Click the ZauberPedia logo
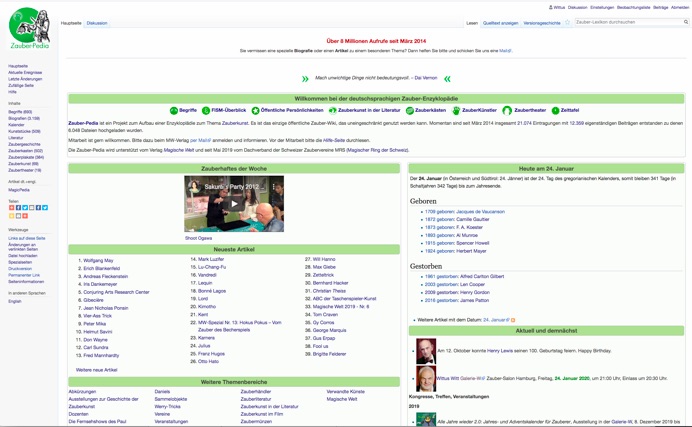Viewport: 692px width, 427px height. pos(29,28)
